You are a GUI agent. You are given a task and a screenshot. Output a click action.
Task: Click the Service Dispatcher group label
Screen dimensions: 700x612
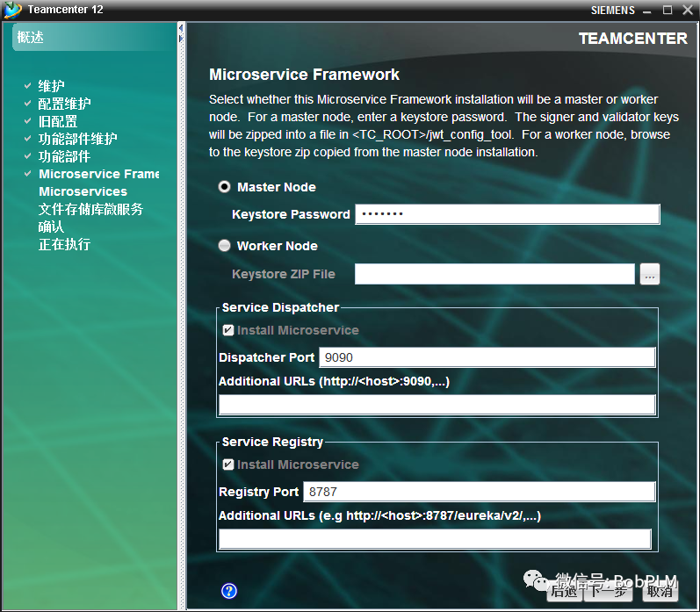(x=280, y=307)
